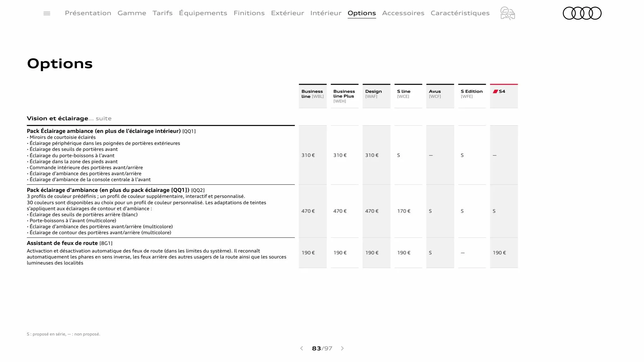644x362 pixels.
Task: Click Pack éclairage d'ambiance [QQ2] title
Action: 116,190
